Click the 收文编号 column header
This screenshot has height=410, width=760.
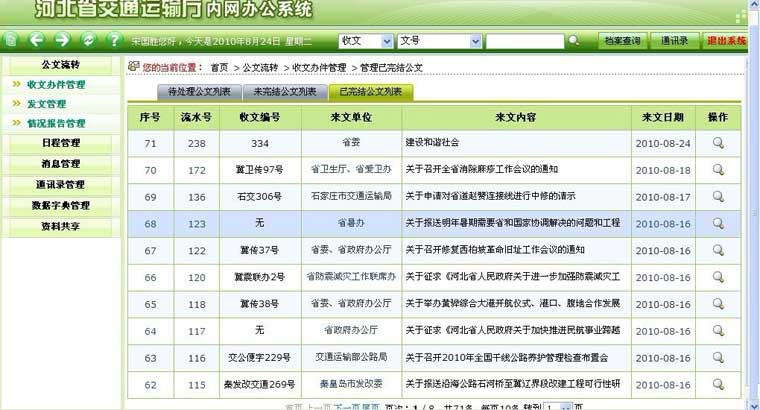tap(260, 117)
